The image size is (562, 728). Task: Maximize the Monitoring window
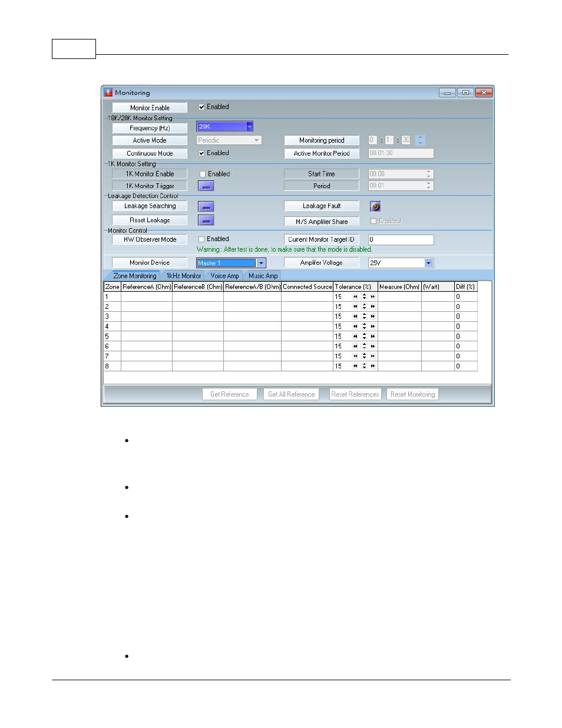465,93
